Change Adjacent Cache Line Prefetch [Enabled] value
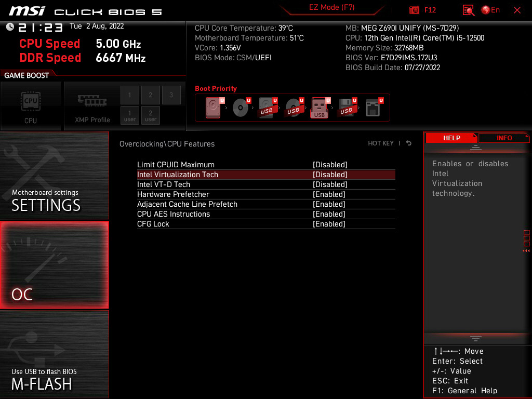532x399 pixels. click(329, 204)
